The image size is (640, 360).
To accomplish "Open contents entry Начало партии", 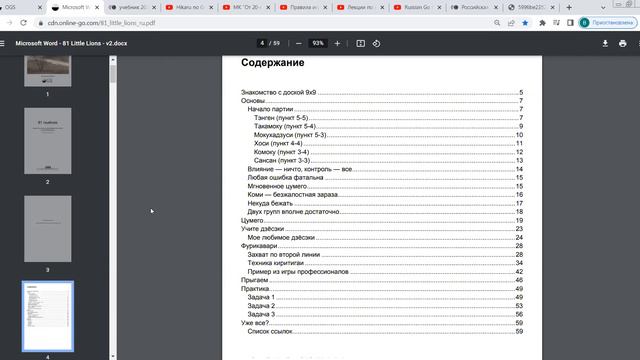I will tap(385, 109).
